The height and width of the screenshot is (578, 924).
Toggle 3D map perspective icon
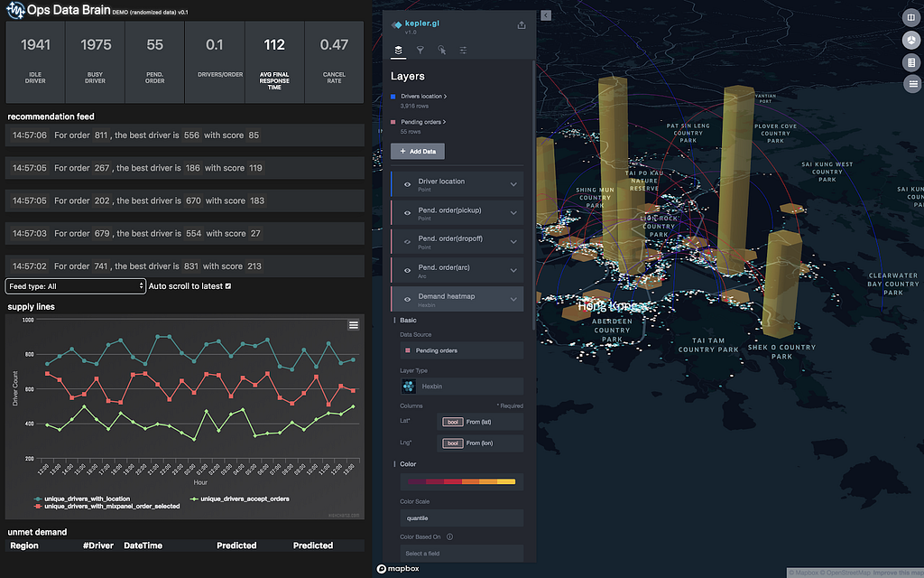[x=911, y=40]
